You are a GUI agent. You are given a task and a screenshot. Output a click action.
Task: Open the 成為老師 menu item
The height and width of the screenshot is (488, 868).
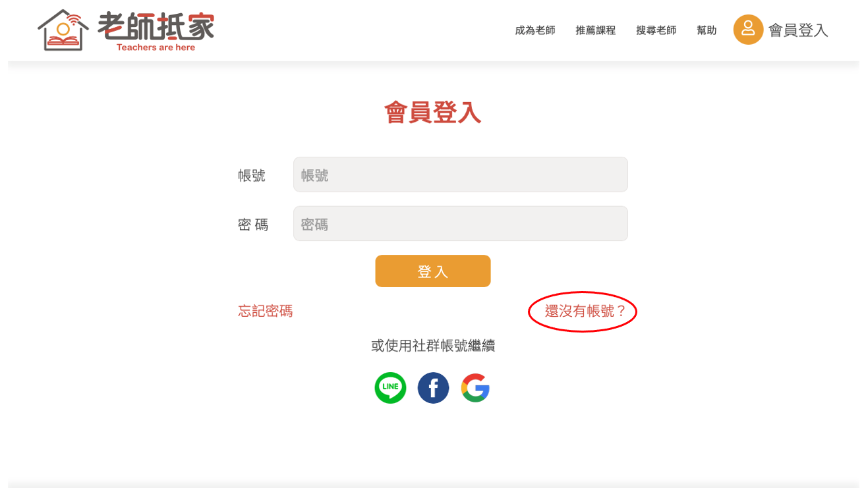click(x=535, y=30)
